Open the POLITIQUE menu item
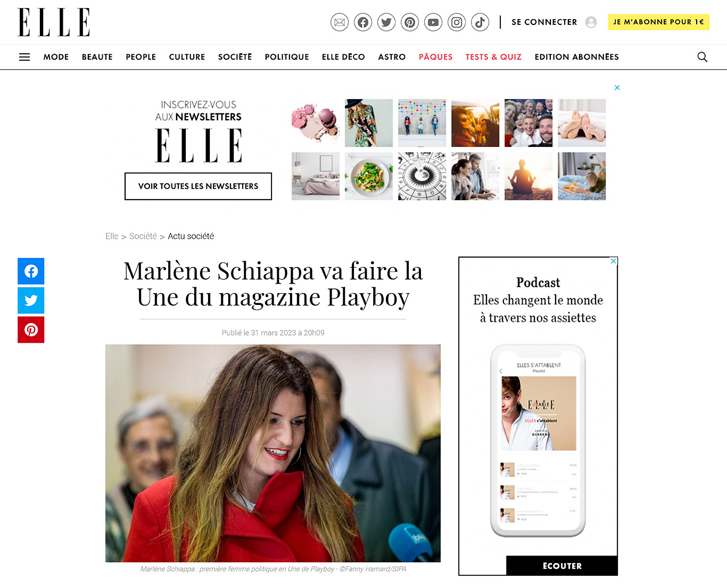 click(287, 57)
